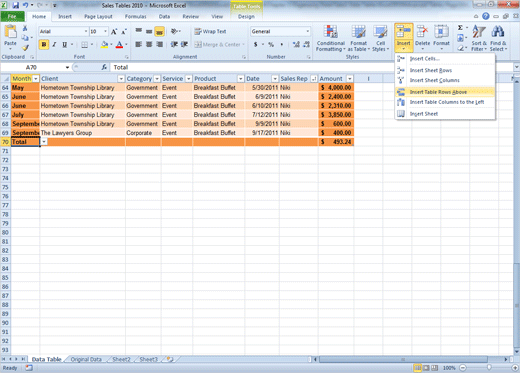Open Format as Table gallery
The width and height of the screenshot is (520, 373).
(x=359, y=38)
